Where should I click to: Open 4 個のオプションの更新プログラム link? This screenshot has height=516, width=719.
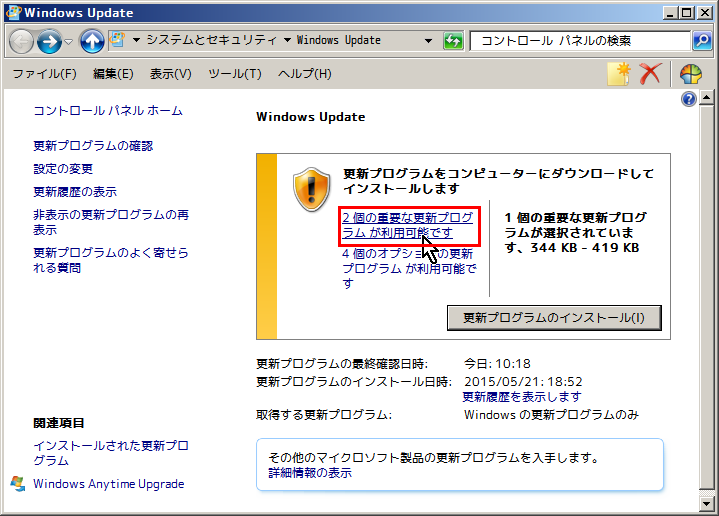409,268
